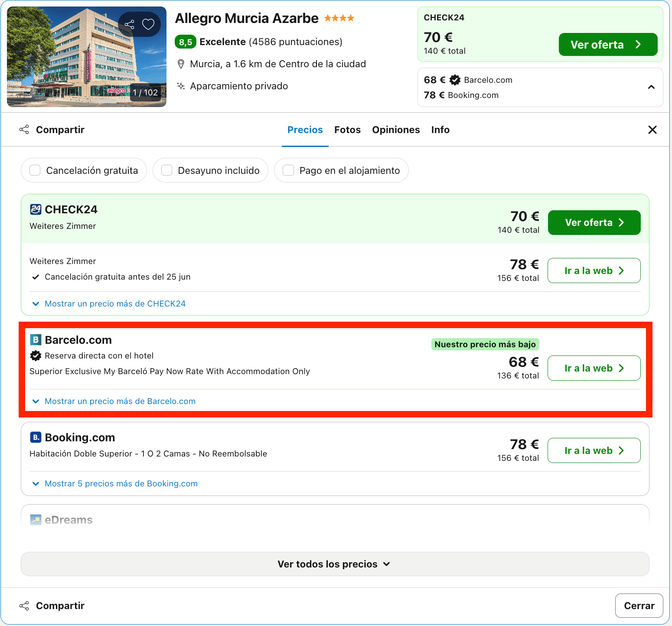Check Pago en el alojamiento filter

point(288,170)
